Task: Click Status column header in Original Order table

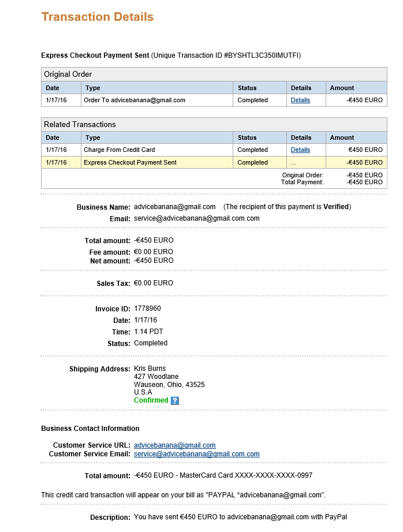Action: point(247,88)
